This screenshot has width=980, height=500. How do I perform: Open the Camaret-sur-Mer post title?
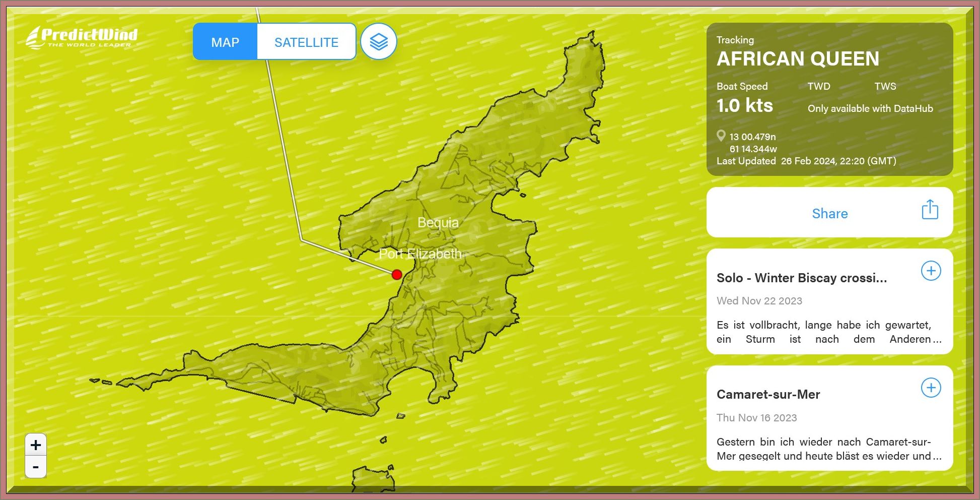coord(768,395)
